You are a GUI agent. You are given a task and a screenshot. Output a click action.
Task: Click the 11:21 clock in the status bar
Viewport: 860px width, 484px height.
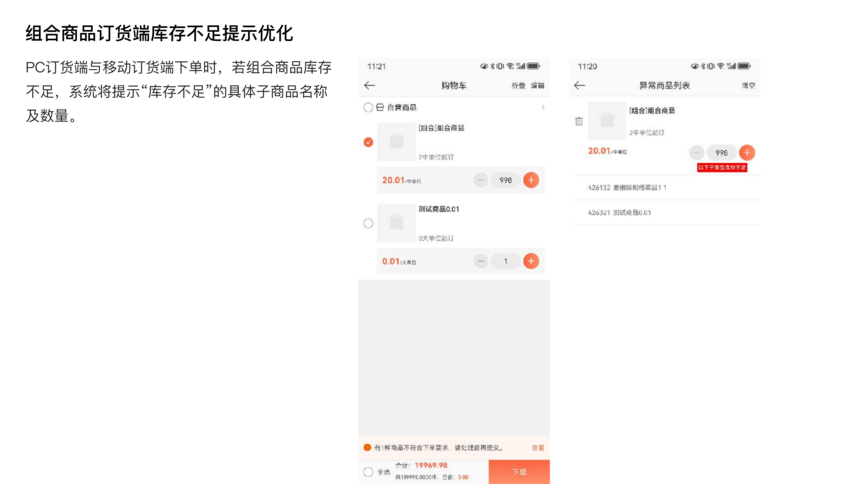pos(376,66)
